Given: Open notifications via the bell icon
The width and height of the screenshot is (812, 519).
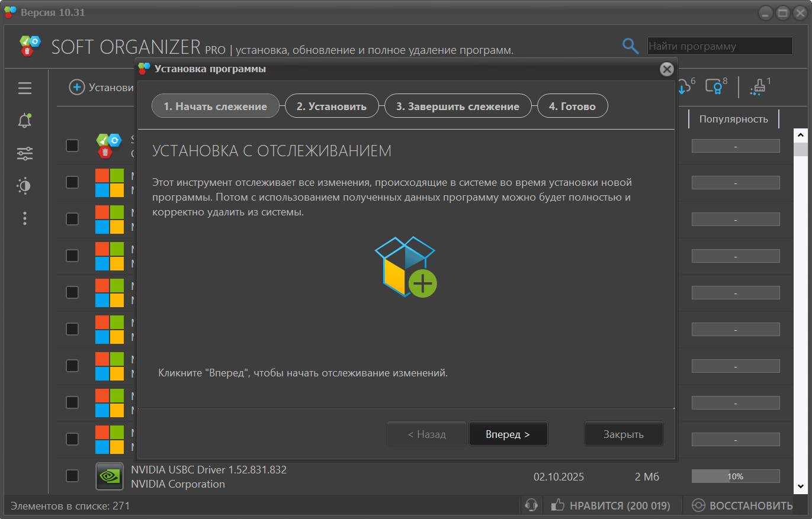Looking at the screenshot, I should [25, 121].
